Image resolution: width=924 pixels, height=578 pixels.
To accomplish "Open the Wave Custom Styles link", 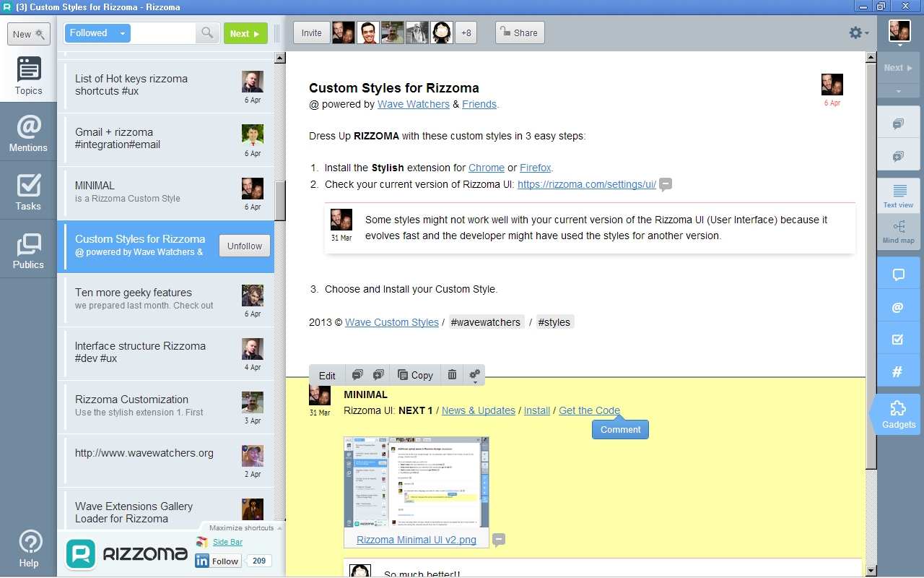I will tap(392, 322).
